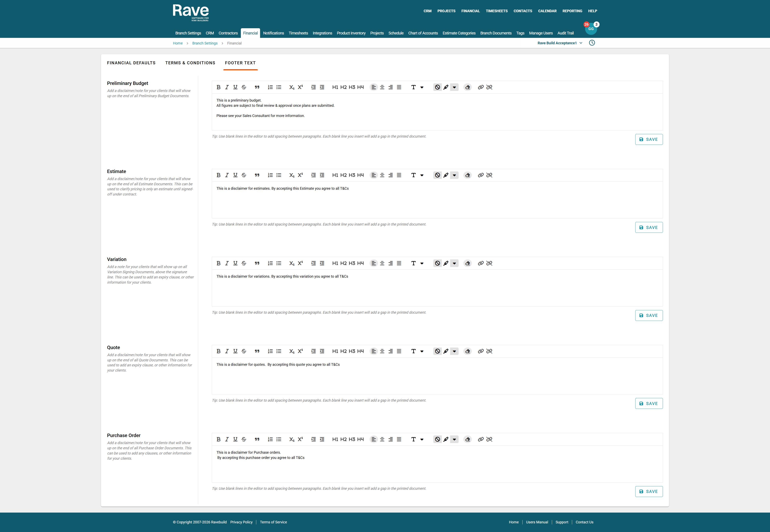Open the clock history icon near breadcrumb
The image size is (770, 532).
pyautogui.click(x=592, y=43)
